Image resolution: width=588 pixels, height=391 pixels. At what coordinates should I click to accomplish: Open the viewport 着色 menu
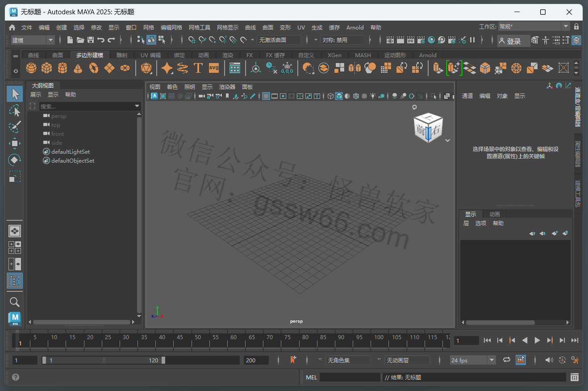tap(172, 87)
